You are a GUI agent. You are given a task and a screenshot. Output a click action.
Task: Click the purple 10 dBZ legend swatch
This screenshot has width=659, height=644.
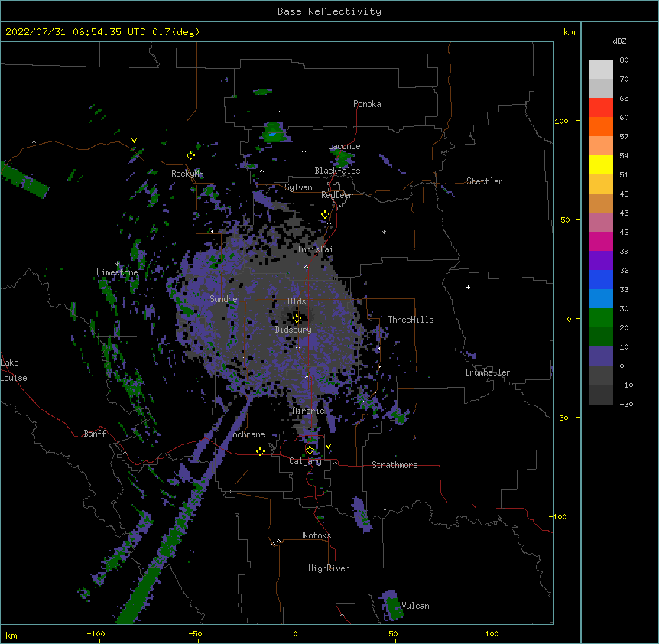pos(601,356)
